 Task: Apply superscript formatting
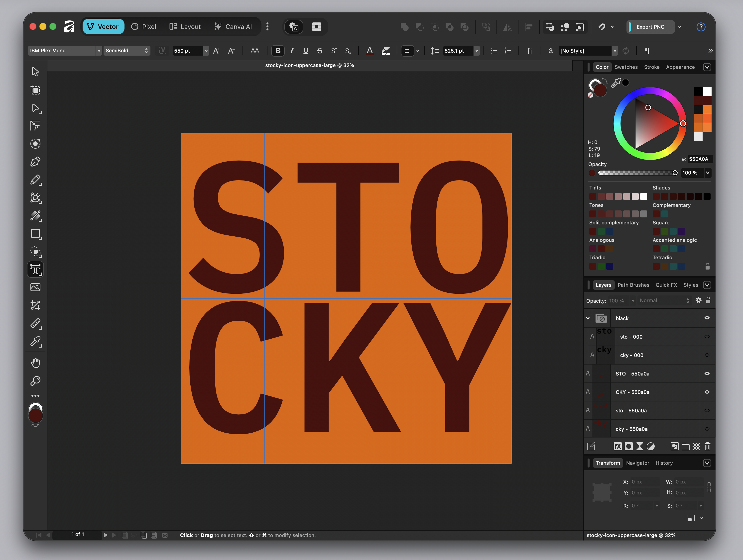click(x=334, y=51)
